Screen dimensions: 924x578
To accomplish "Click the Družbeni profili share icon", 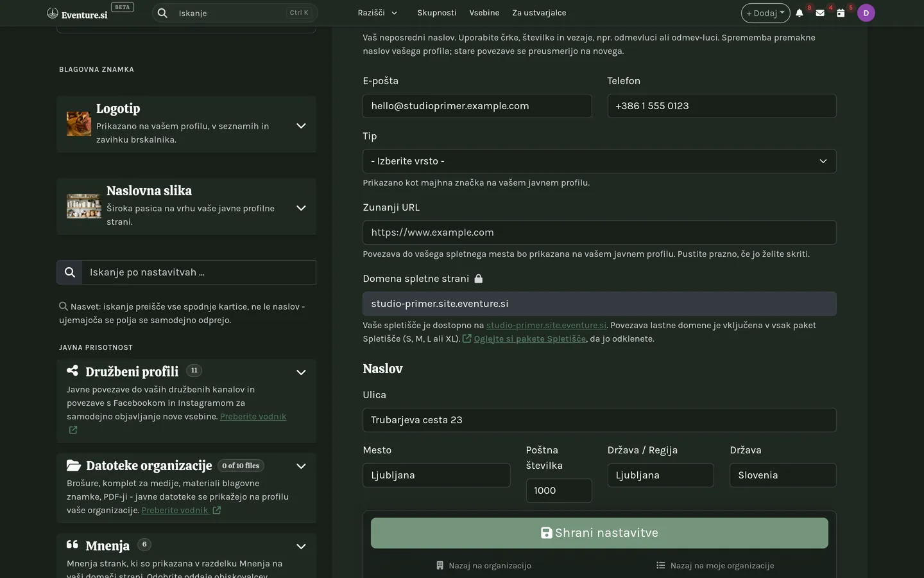I will click(x=73, y=371).
